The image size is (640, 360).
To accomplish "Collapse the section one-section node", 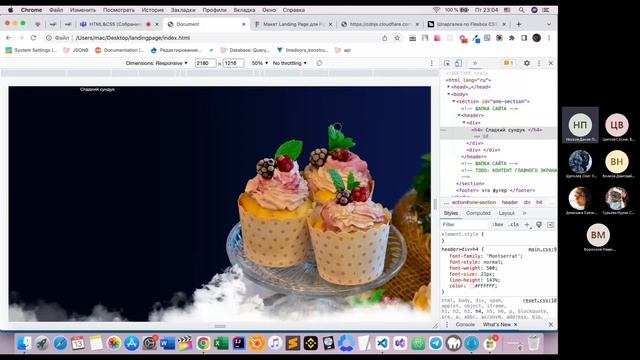I will 453,101.
